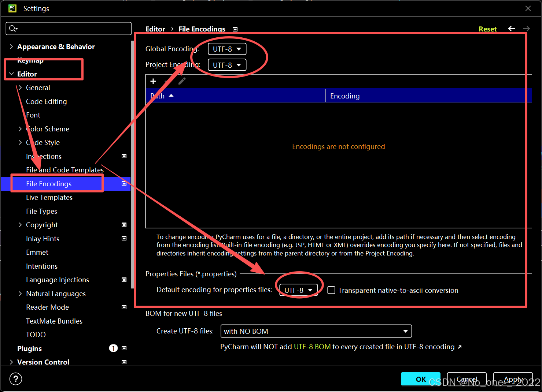Click in the settings search field
The height and width of the screenshot is (392, 542).
pos(69,29)
